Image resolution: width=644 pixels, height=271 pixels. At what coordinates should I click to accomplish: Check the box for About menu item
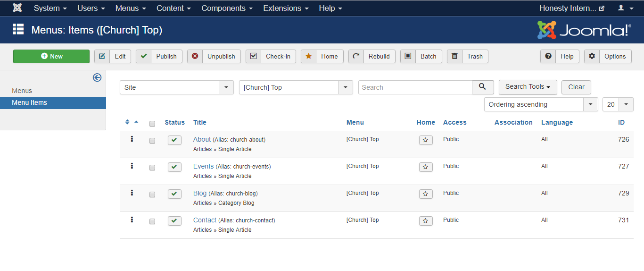(152, 141)
